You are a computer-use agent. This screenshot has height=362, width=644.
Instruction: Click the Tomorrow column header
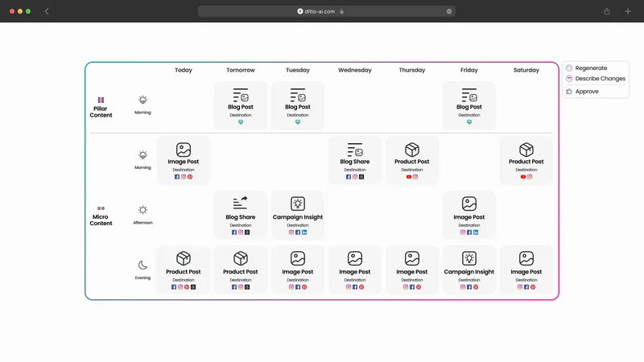(x=241, y=70)
